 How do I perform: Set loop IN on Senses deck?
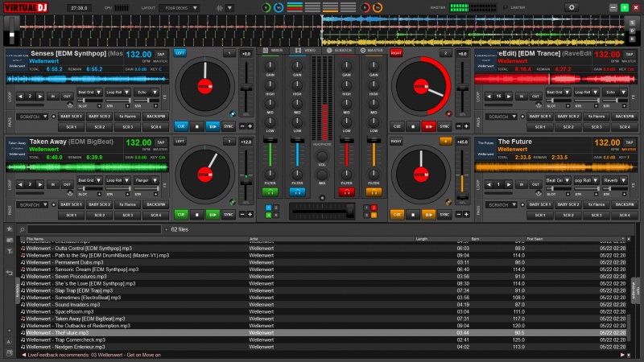(52, 96)
